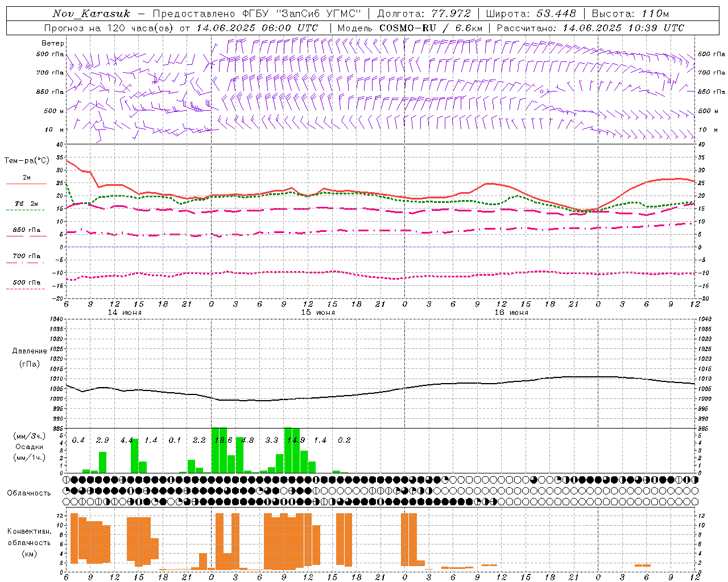Click the computed time 14.06.2025 10:39 UTC
728x582 pixels.
(623, 28)
